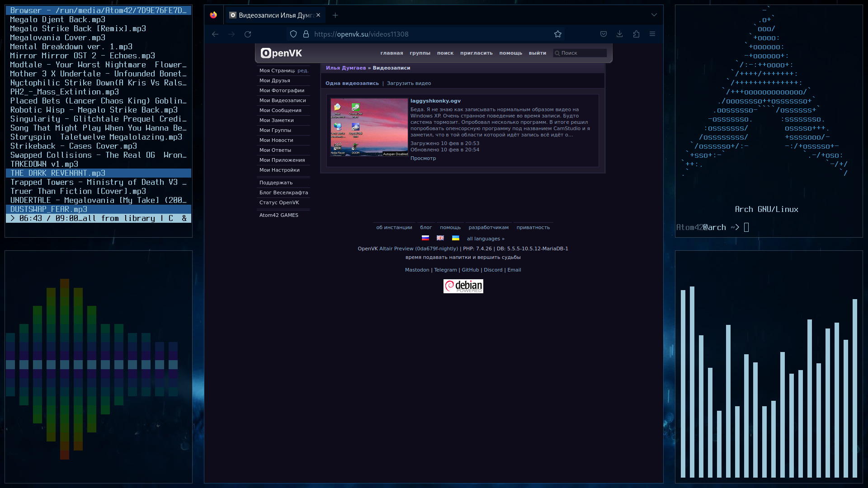Select the Russian flag language

[425, 238]
